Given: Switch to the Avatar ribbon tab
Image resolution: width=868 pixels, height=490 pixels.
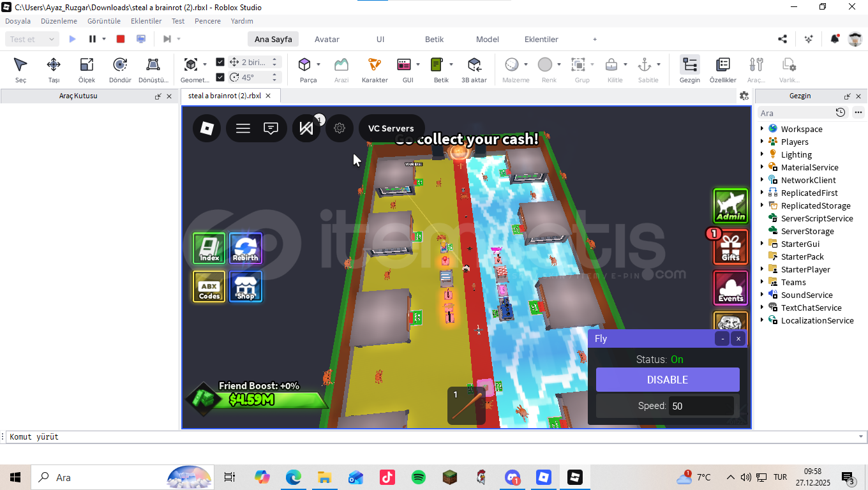Looking at the screenshot, I should (327, 39).
